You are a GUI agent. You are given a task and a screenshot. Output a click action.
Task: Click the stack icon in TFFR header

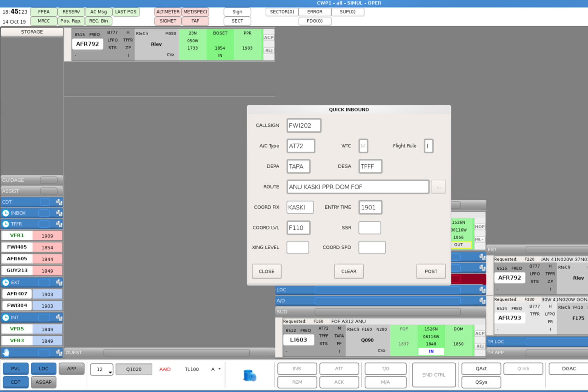pos(59,224)
